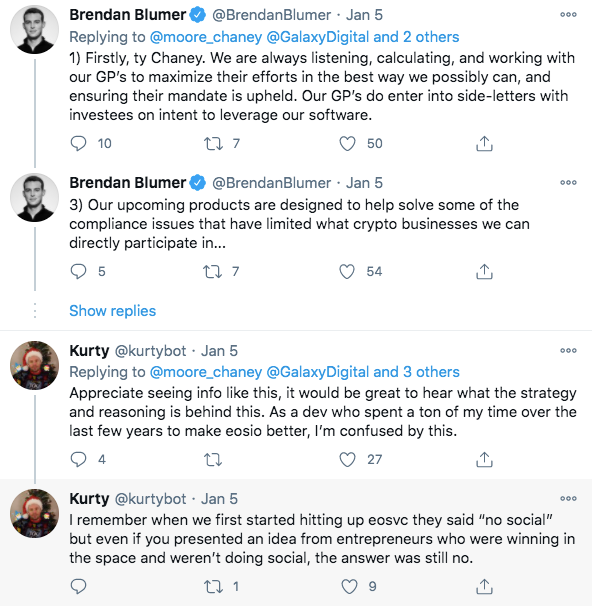This screenshot has height=606, width=592.
Task: Open more options on Kurty's highlighted tweet
Action: point(568,499)
